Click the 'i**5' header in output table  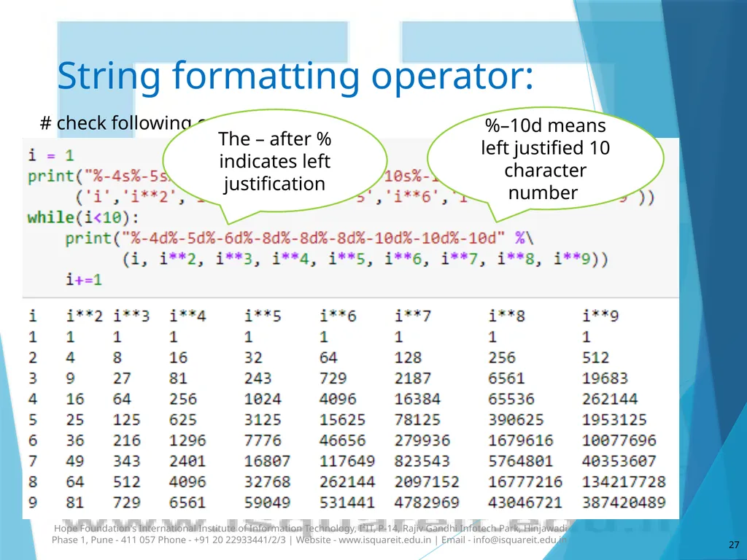point(263,316)
